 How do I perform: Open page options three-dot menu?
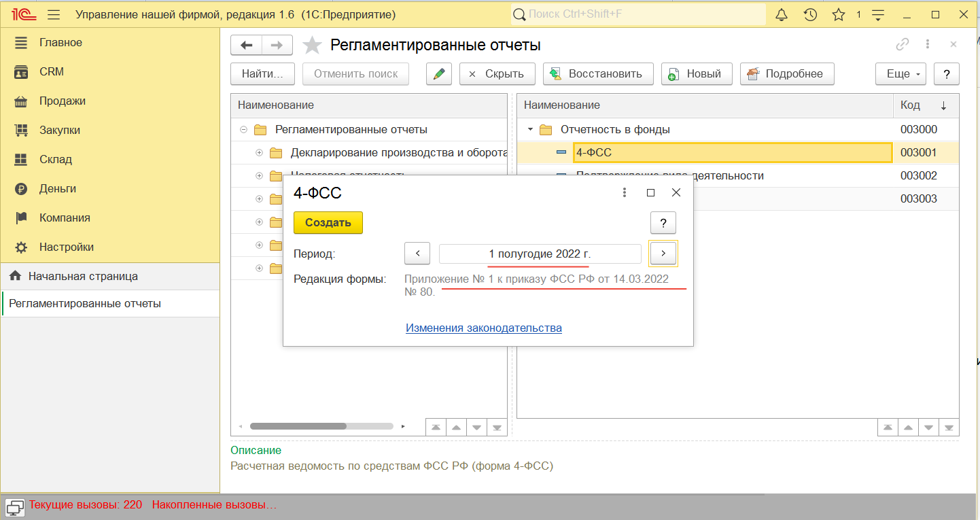coord(928,45)
